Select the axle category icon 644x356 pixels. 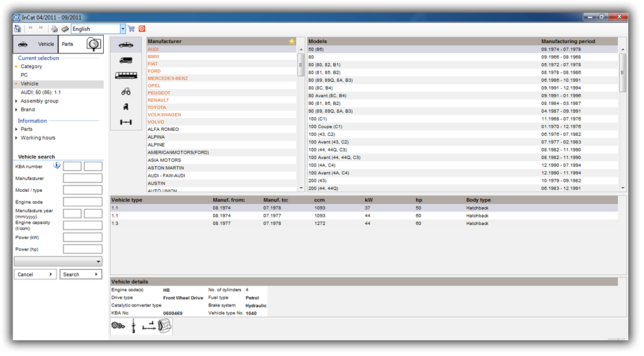pos(126,122)
